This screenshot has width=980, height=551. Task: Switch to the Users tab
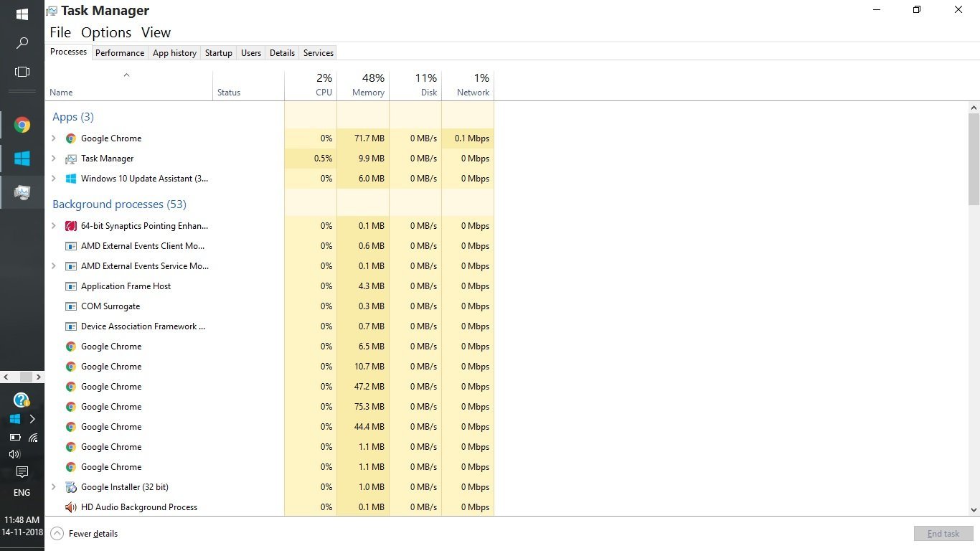pyautogui.click(x=251, y=53)
